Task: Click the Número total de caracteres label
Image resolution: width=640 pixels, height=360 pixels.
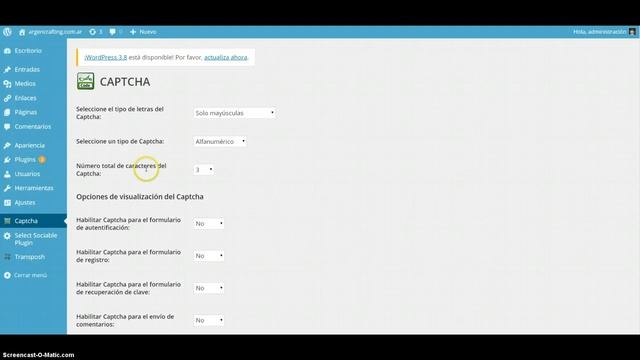Action: [121, 170]
